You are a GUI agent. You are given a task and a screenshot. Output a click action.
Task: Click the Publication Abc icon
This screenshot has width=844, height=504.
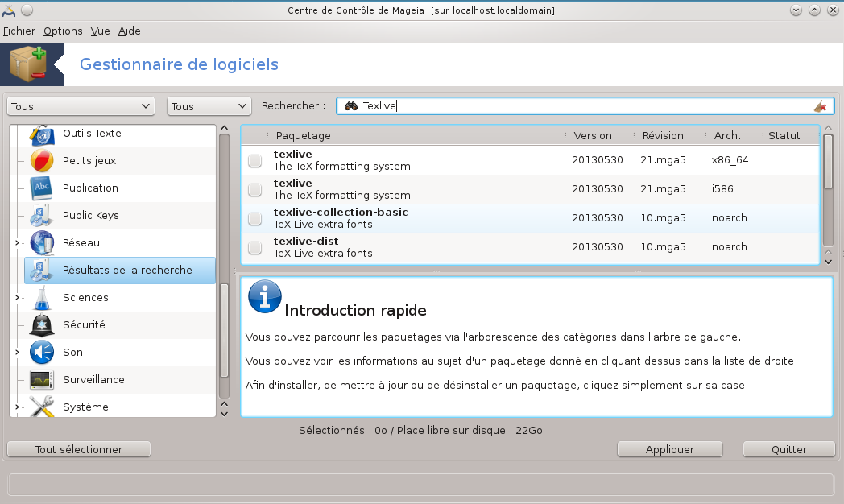point(42,188)
